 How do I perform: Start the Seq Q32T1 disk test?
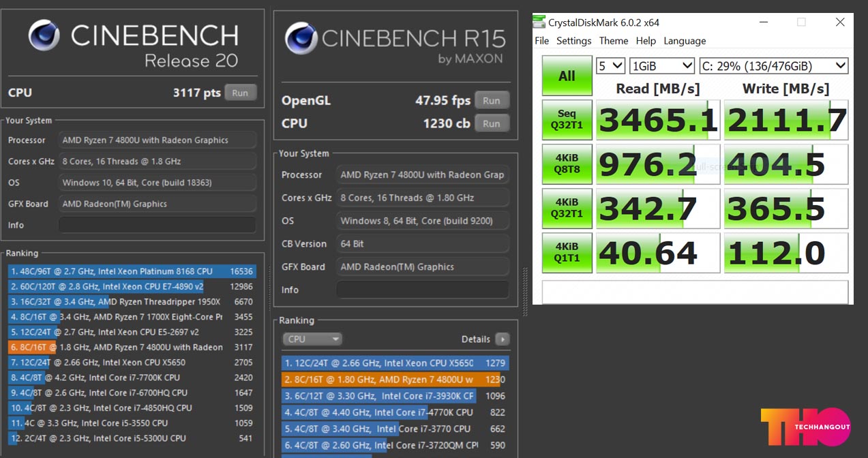pyautogui.click(x=567, y=121)
